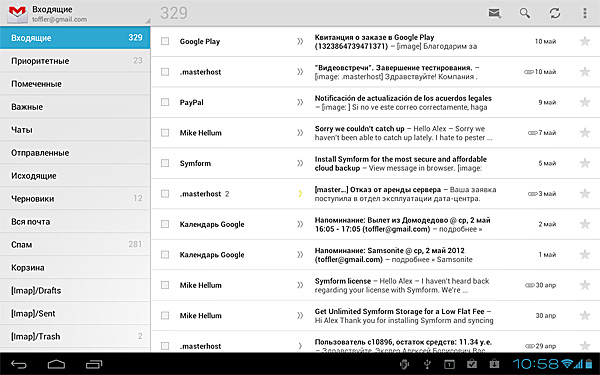Open the three-dot overflow menu

pyautogui.click(x=585, y=13)
